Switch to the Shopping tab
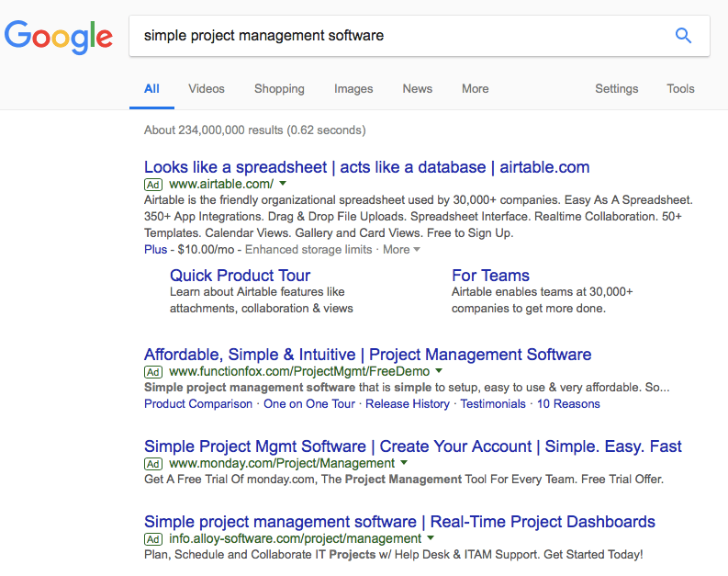Image resolution: width=728 pixels, height=576 pixels. [279, 89]
